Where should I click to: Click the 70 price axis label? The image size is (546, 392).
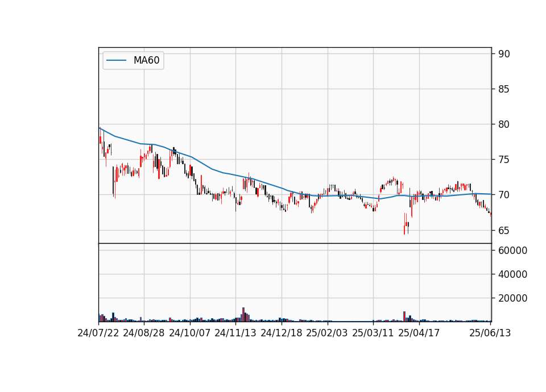[504, 195]
